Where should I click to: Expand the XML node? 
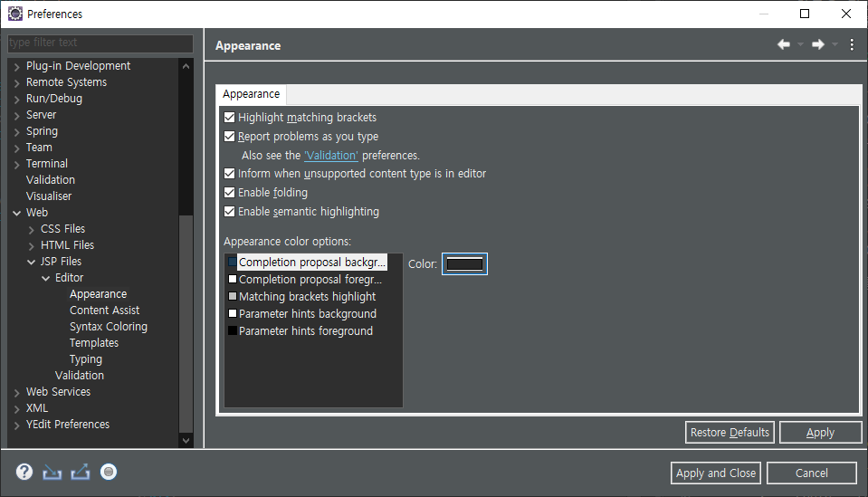[x=16, y=409]
